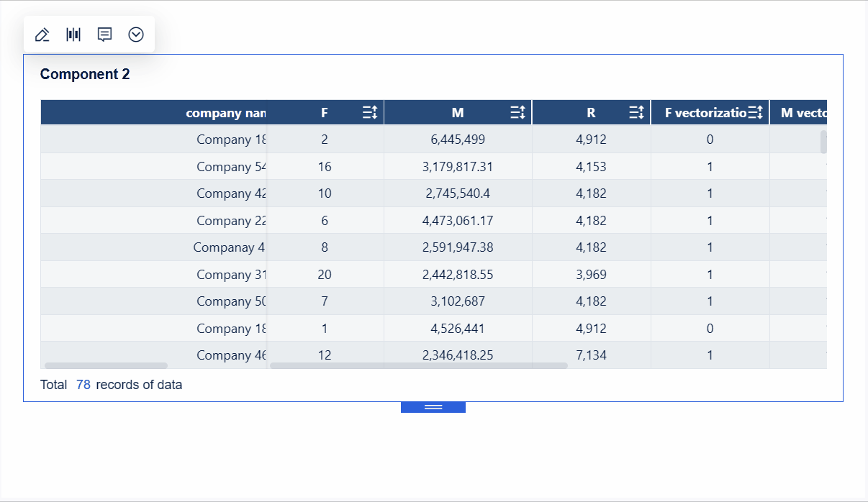Click the Component 2 title

coord(85,73)
